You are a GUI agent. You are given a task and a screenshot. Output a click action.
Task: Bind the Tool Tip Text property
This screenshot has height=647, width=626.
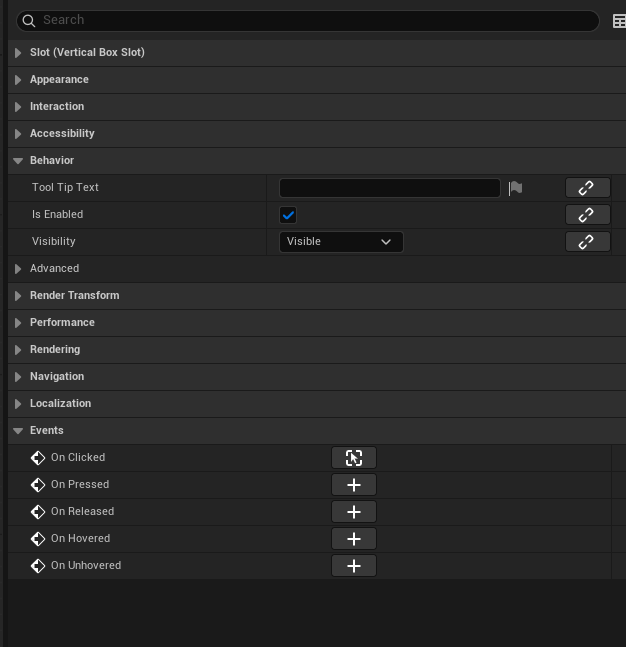click(587, 188)
